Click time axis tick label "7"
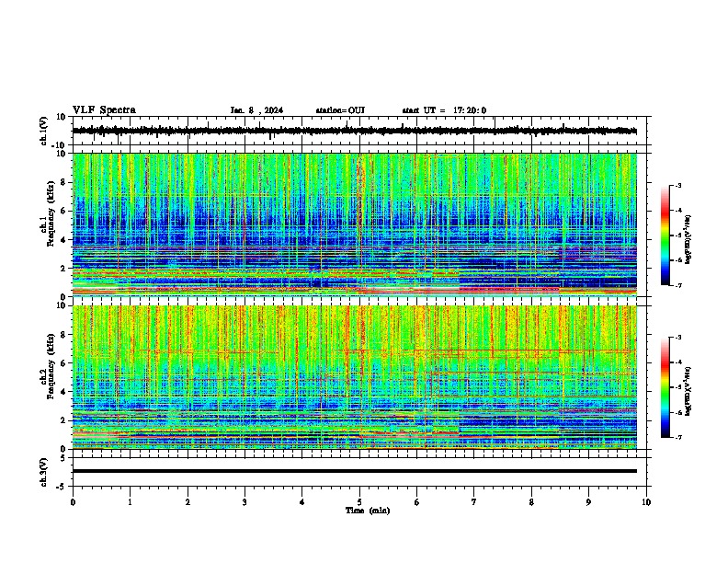 coord(474,502)
